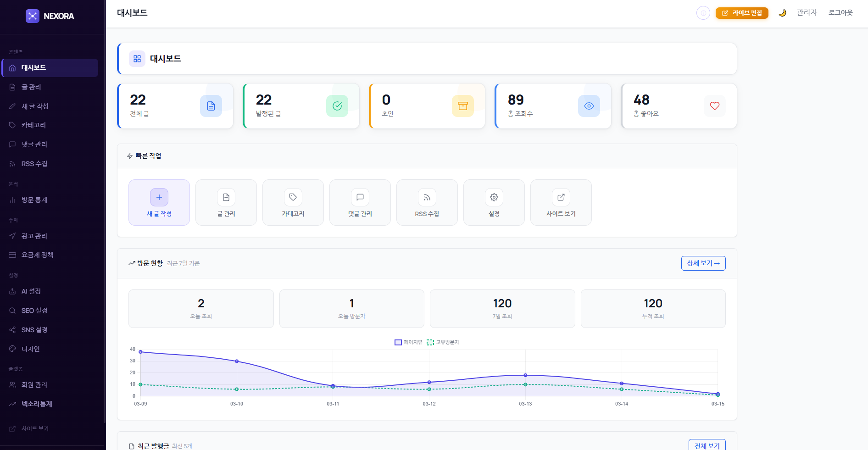Click 로그아웃 link in header
This screenshot has height=450, width=868.
pos(840,13)
